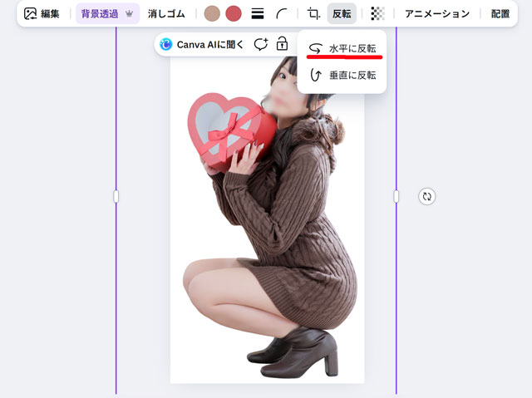
Task: Open the アニメーション animation panel
Action: (x=437, y=14)
